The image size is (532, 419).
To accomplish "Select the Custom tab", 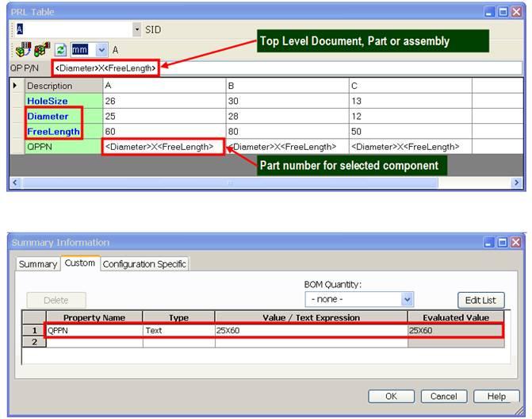I will 79,263.
